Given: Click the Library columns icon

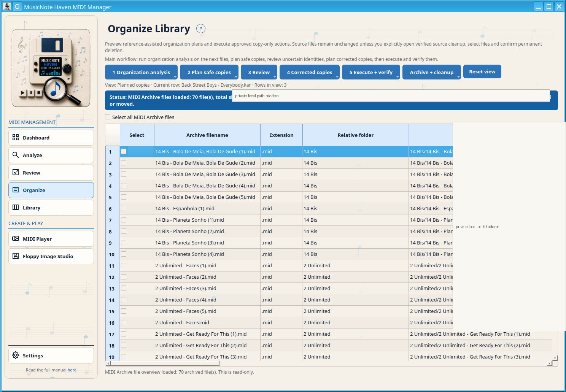Looking at the screenshot, I should [x=16, y=207].
